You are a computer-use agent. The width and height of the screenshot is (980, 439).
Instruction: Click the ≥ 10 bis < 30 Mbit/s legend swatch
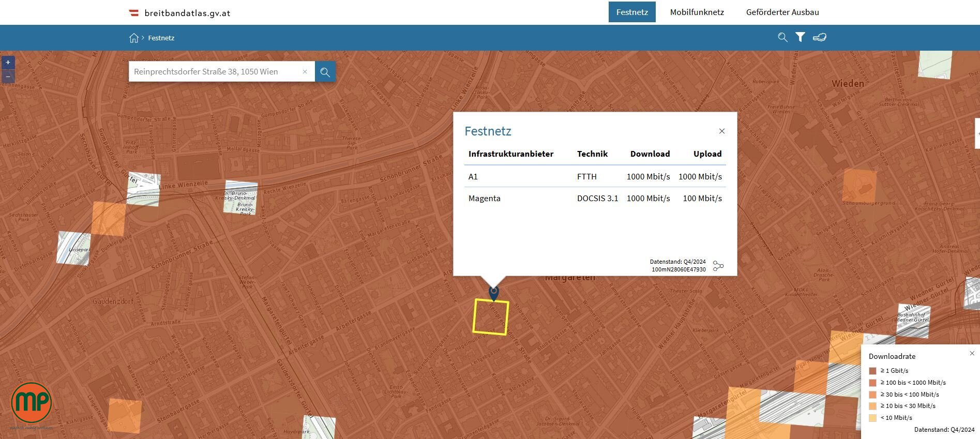coord(873,406)
